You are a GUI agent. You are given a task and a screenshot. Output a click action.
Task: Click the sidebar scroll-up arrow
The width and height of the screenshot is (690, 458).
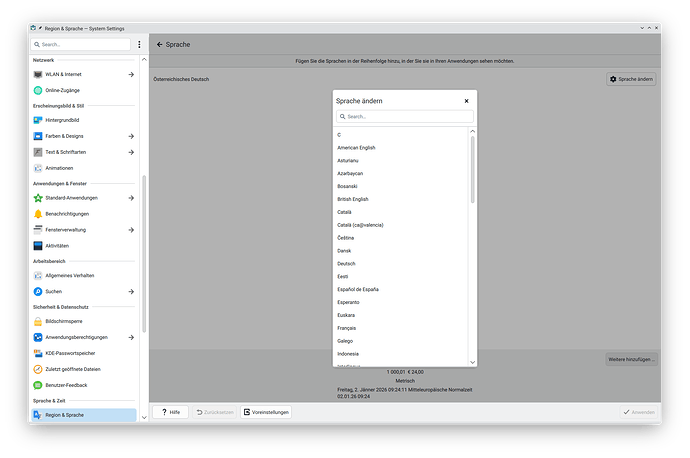pyautogui.click(x=144, y=59)
